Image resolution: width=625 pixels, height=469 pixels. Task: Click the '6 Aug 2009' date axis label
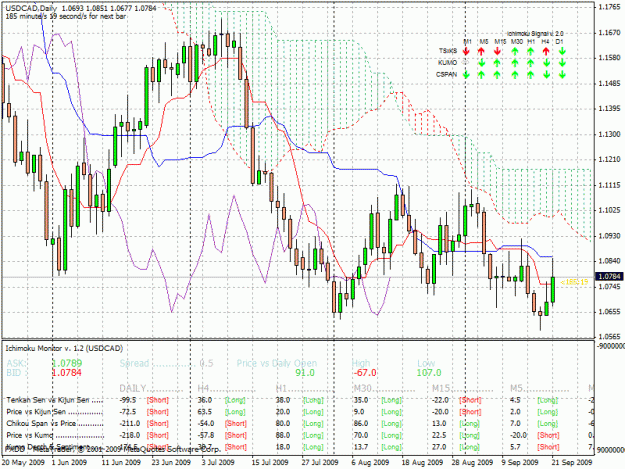pyautogui.click(x=370, y=462)
